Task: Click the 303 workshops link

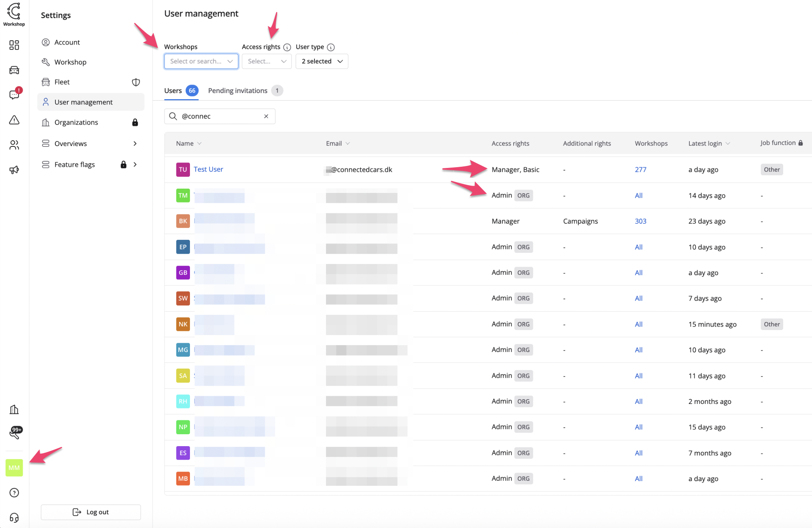Action: coord(640,221)
